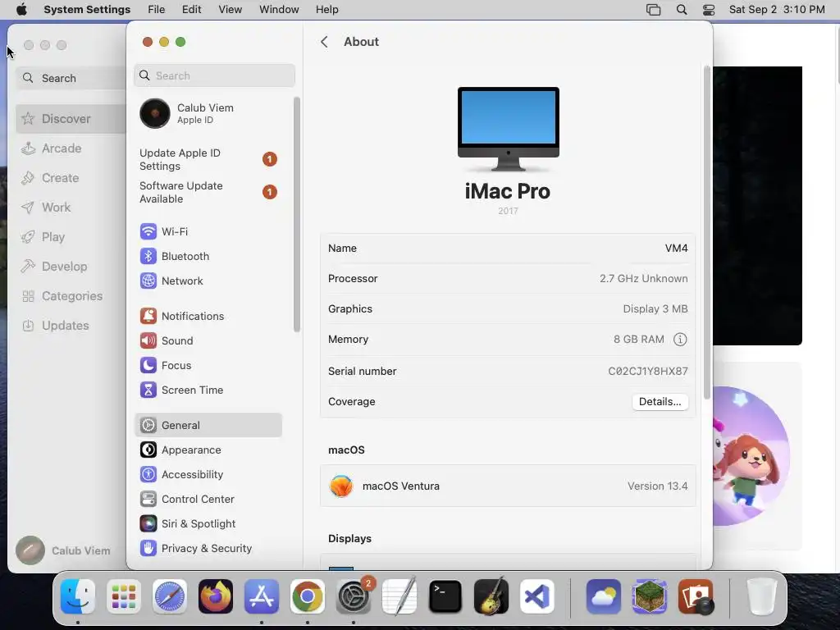Launch Safari from the Dock
This screenshot has width=840, height=630.
point(170,596)
